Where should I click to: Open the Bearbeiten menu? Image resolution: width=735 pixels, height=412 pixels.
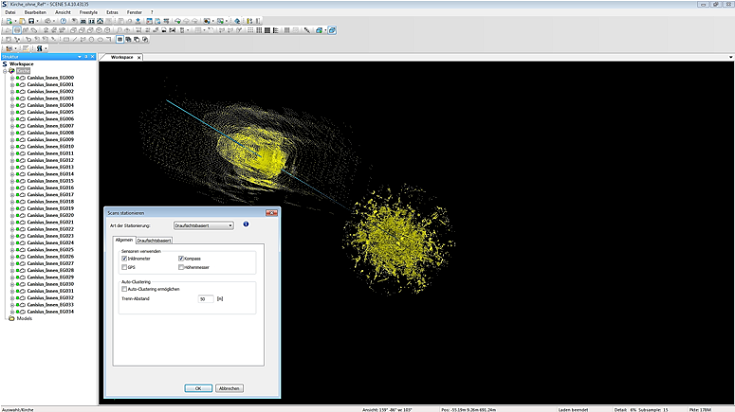[35, 12]
